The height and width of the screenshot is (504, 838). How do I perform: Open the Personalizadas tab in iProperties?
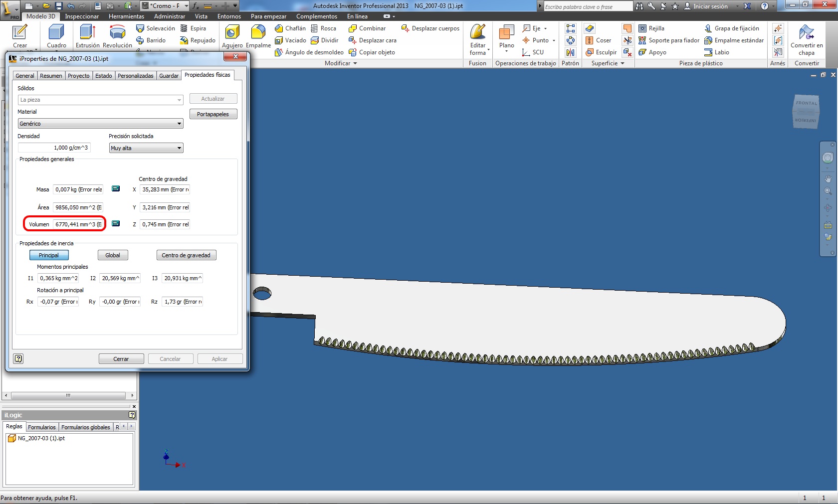coord(136,76)
